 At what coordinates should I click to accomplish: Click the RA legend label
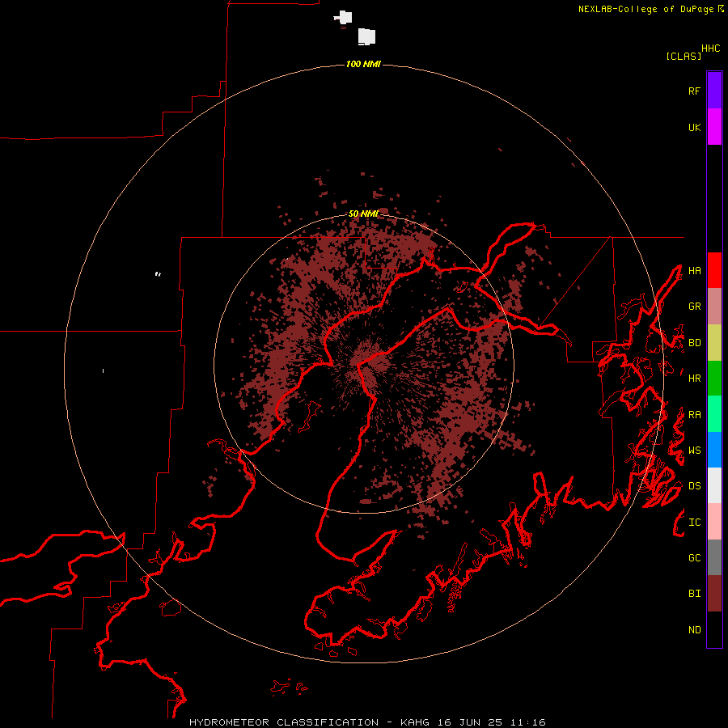[x=694, y=415]
